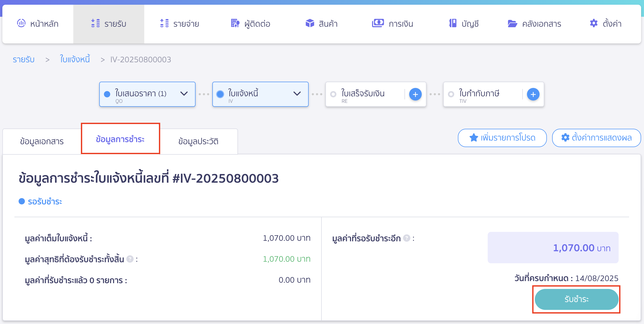Open the หน้าหลัก dashboard menu
The height and width of the screenshot is (324, 644).
coord(38,24)
